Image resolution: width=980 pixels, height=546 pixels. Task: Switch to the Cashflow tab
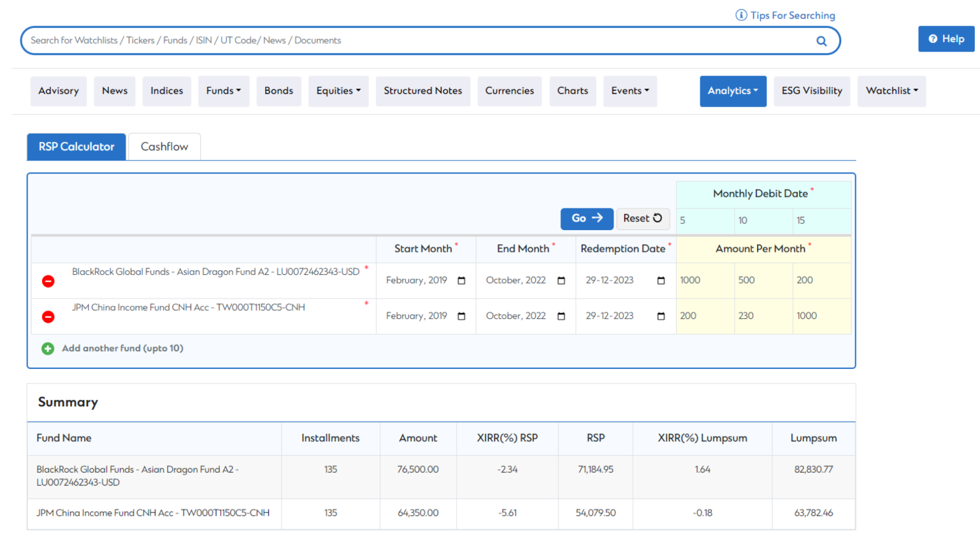click(164, 147)
